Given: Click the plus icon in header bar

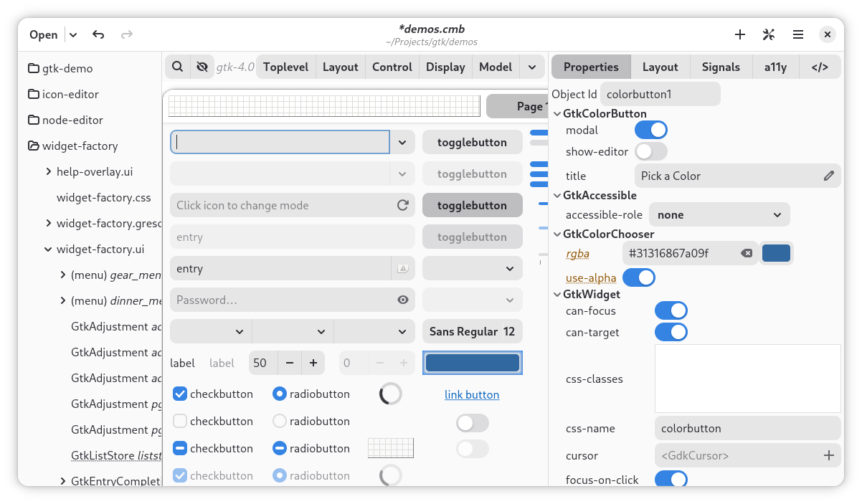Looking at the screenshot, I should tap(740, 34).
